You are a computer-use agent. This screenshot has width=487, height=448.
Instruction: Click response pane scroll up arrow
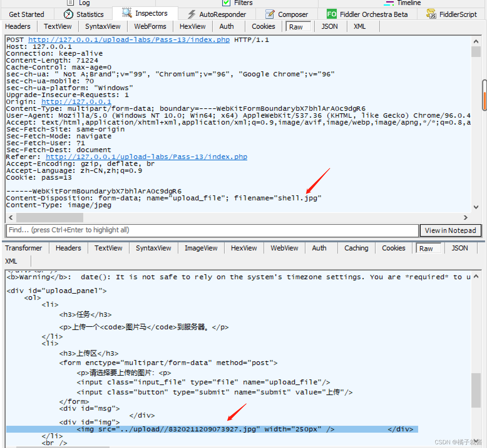coord(476,276)
